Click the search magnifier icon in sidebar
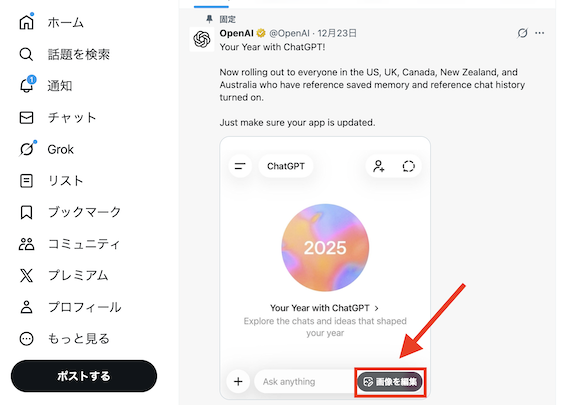Screen dimensions: 568x405 click(26, 54)
